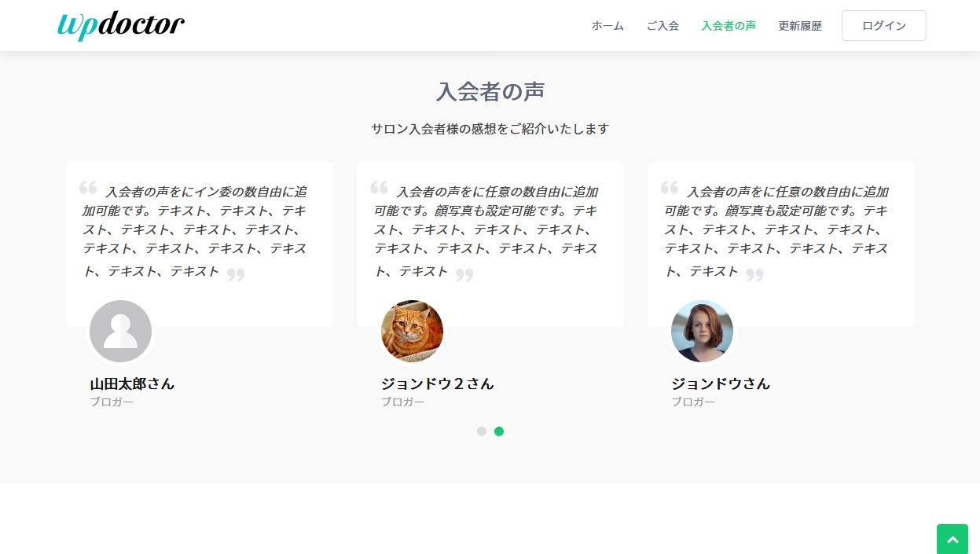This screenshot has width=980, height=554.
Task: Click 山田太郎さん's testimonial quote text
Action: pos(196,231)
